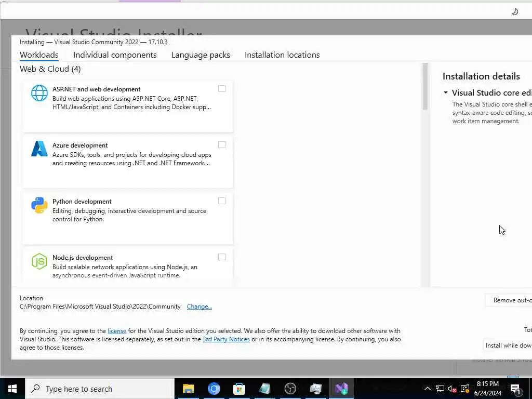This screenshot has width=532, height=399.
Task: Click the install path C:\Program Files text
Action: [100, 307]
